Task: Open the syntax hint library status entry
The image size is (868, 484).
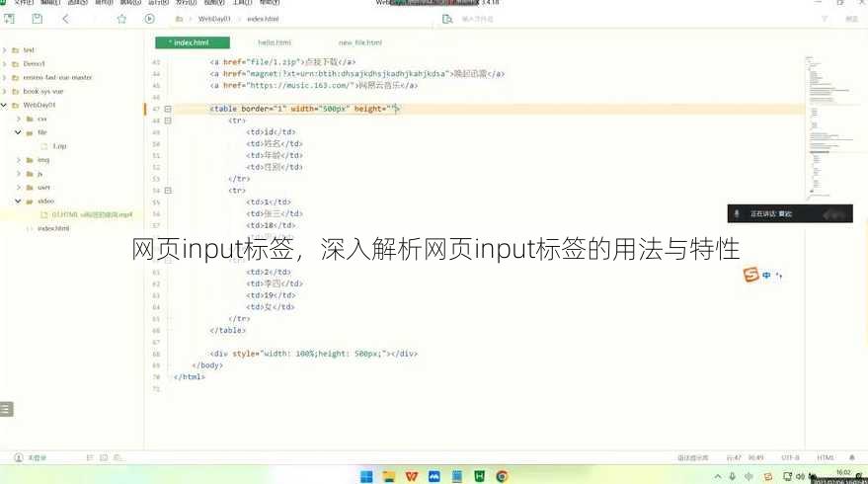Action: pos(692,458)
